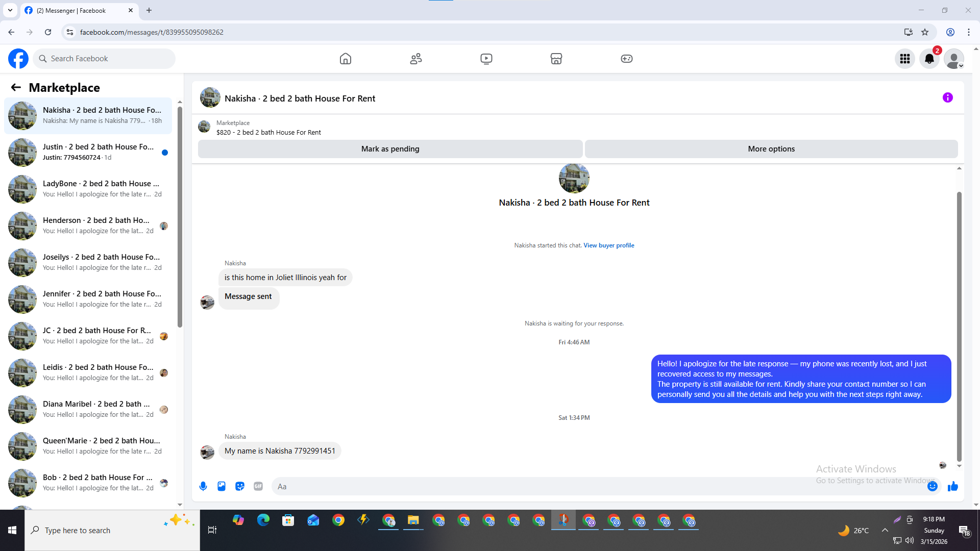Select Nakisha's conversation in list
Image resolution: width=980 pixels, height=551 pixels.
(88, 115)
